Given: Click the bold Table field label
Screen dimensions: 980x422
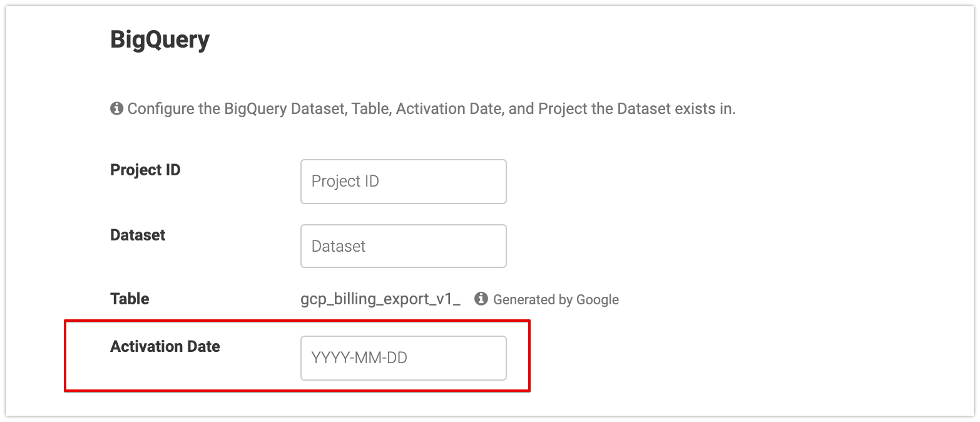Looking at the screenshot, I should tap(130, 299).
